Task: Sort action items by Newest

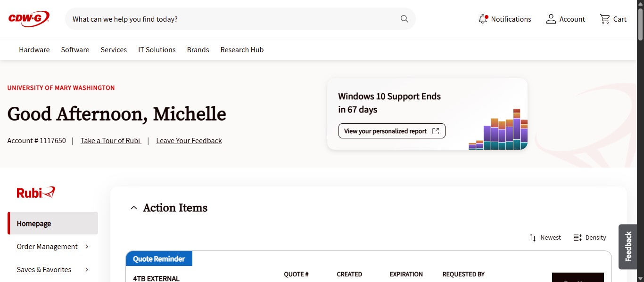Action: click(545, 238)
